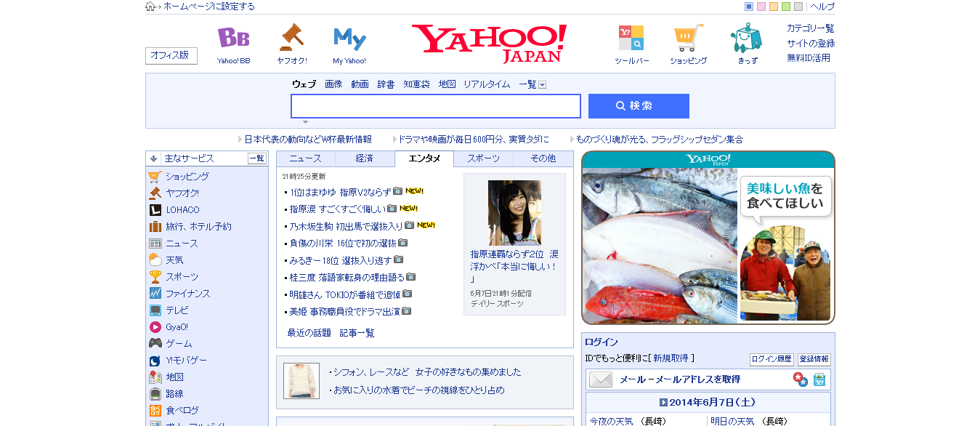Click the camera icon after 負傷の川栄 headline

click(x=402, y=243)
